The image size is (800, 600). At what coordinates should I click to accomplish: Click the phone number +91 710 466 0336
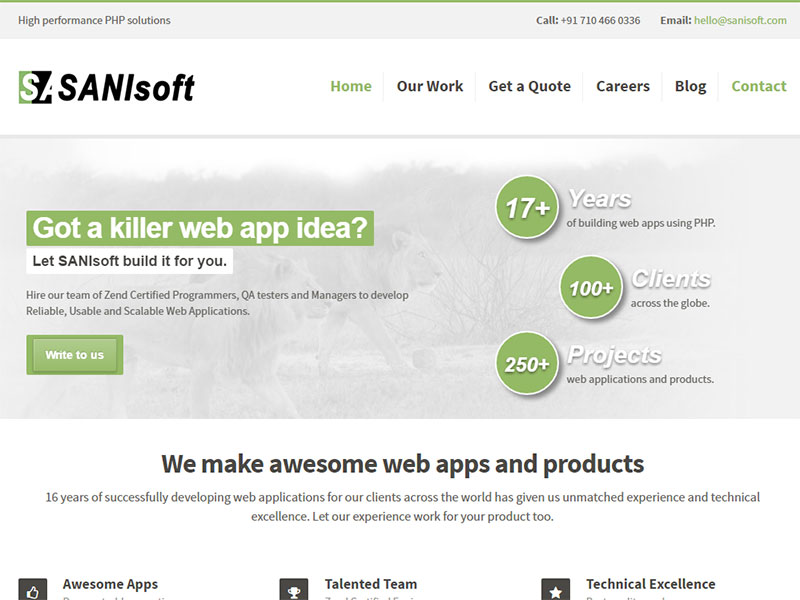[x=600, y=20]
